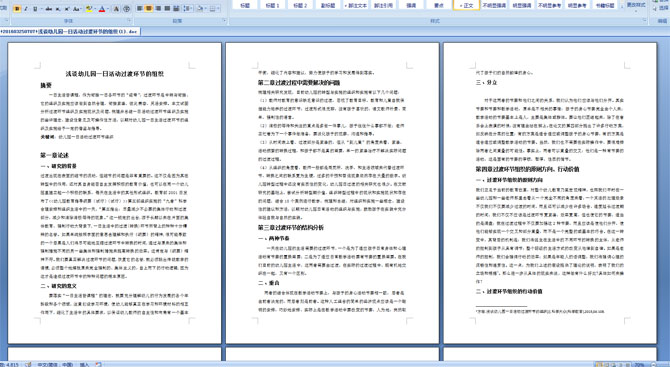Screen dimensions: 670x367
Task: Click the superscript icon
Action: (67, 9)
